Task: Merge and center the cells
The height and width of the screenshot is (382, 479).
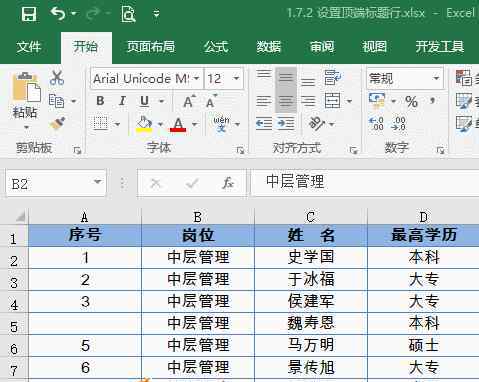Action: 332,101
